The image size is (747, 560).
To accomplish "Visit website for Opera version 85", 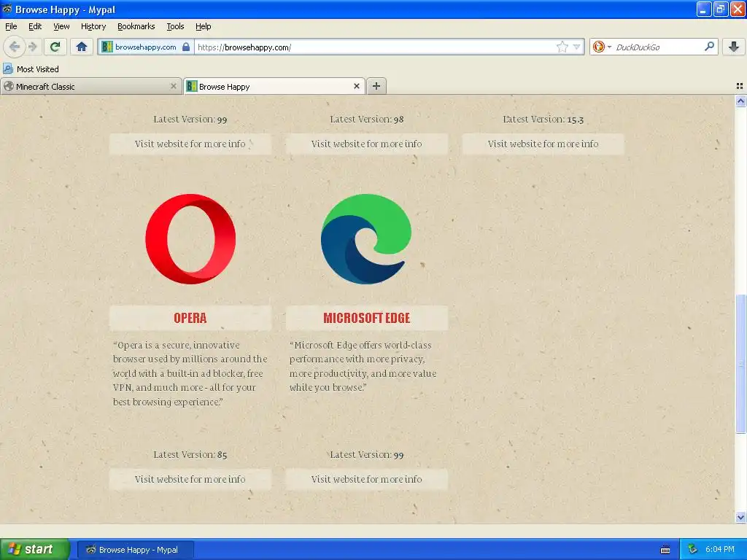I will tap(190, 479).
